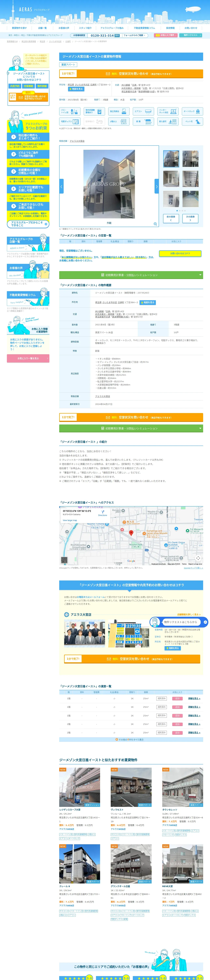
Task: Open the 賃貸物件を探す navigation menu
Action: pyautogui.click(x=19, y=28)
